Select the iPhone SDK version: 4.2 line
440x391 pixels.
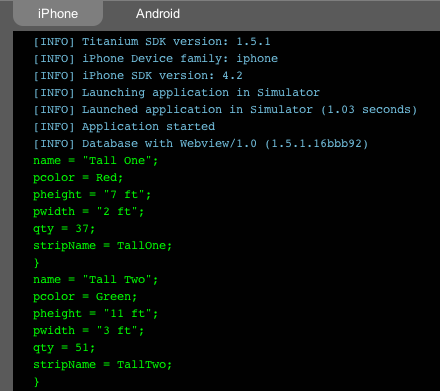138,76
